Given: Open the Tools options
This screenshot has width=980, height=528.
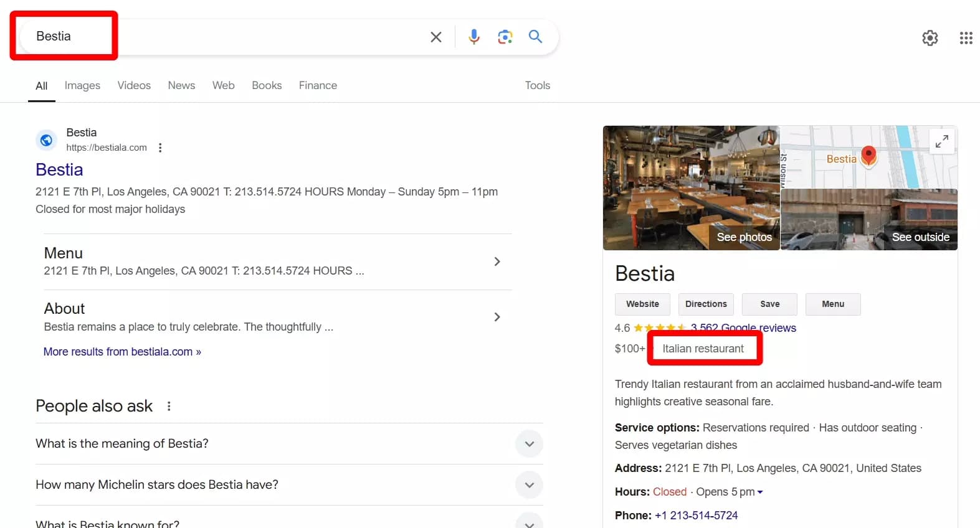Looking at the screenshot, I should 537,85.
